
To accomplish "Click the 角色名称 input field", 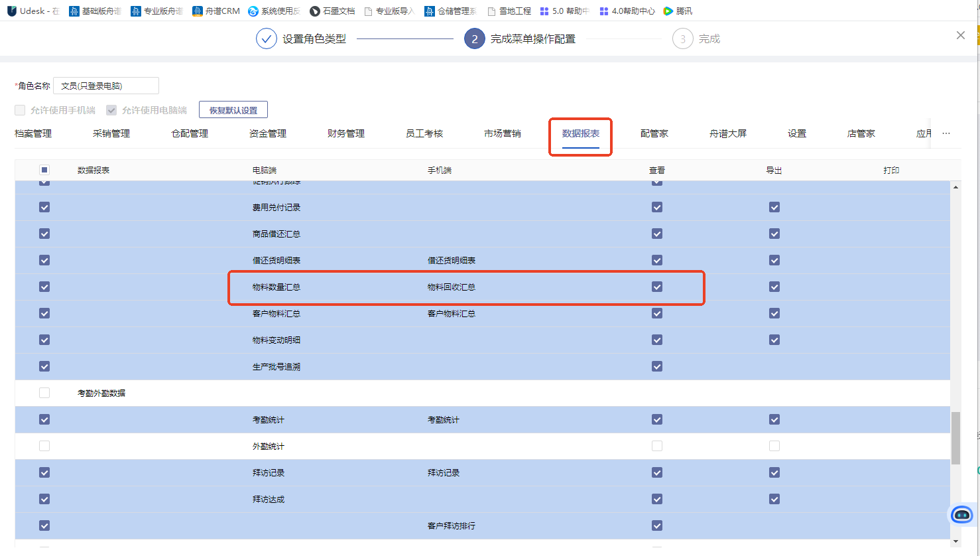I will 106,86.
